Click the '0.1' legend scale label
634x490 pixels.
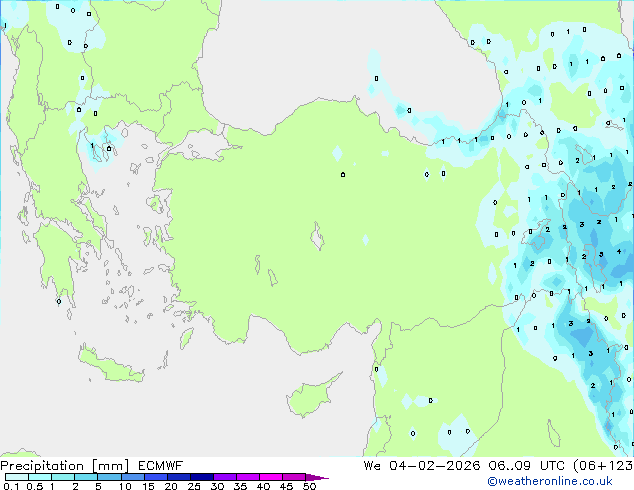[11, 486]
